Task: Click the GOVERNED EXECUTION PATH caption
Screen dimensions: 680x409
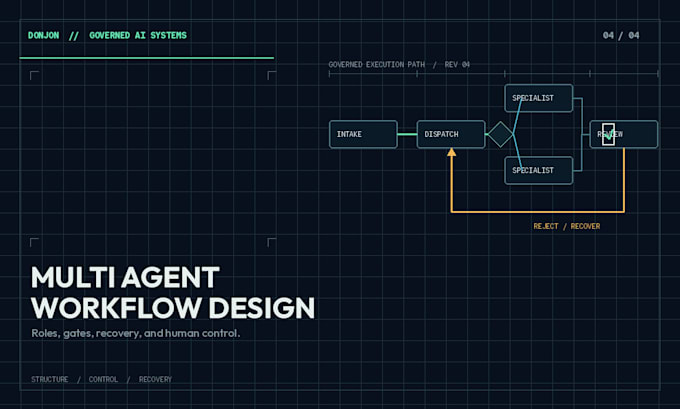Action: click(376, 65)
